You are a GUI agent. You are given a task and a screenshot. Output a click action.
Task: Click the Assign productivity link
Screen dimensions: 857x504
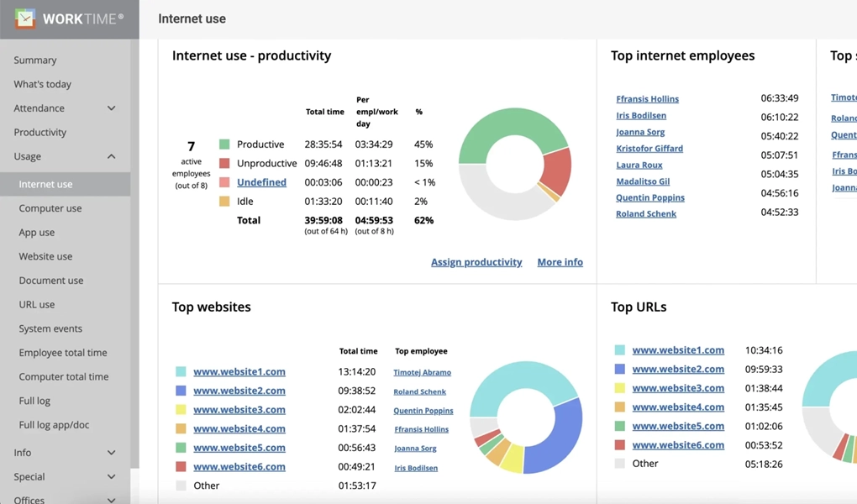[476, 262]
